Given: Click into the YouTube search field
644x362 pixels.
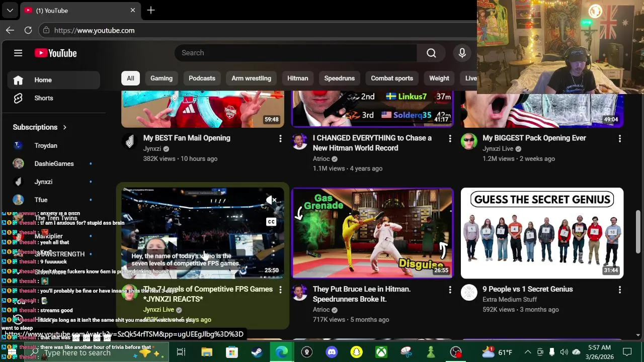Looking at the screenshot, I should [x=296, y=53].
